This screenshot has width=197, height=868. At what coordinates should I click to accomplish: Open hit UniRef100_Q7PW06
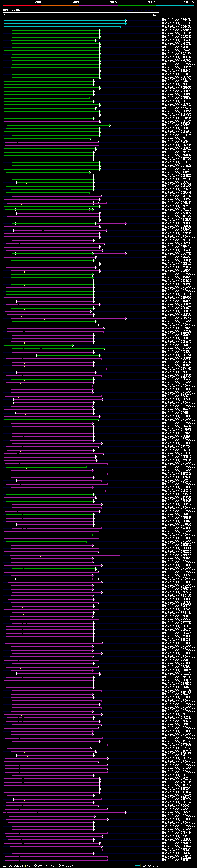click(x=177, y=223)
